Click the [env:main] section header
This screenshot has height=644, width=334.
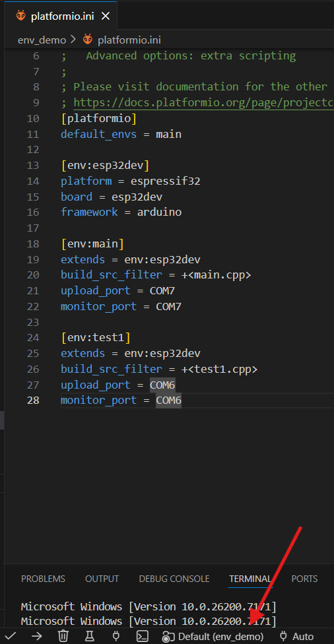tap(92, 244)
